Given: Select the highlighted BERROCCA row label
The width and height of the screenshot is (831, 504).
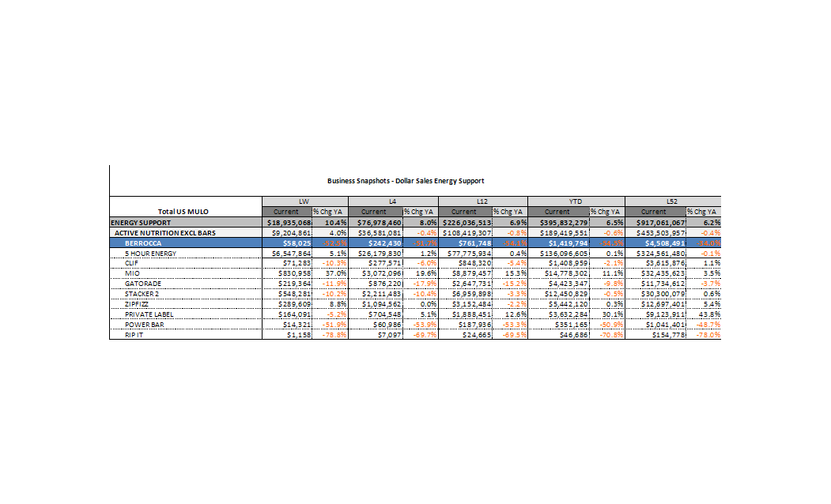Looking at the screenshot, I should 143,243.
